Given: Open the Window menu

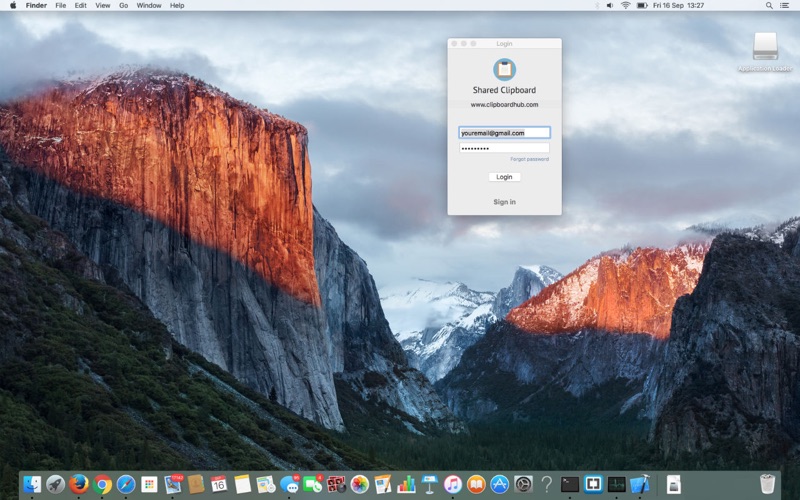Looking at the screenshot, I should pos(149,6).
